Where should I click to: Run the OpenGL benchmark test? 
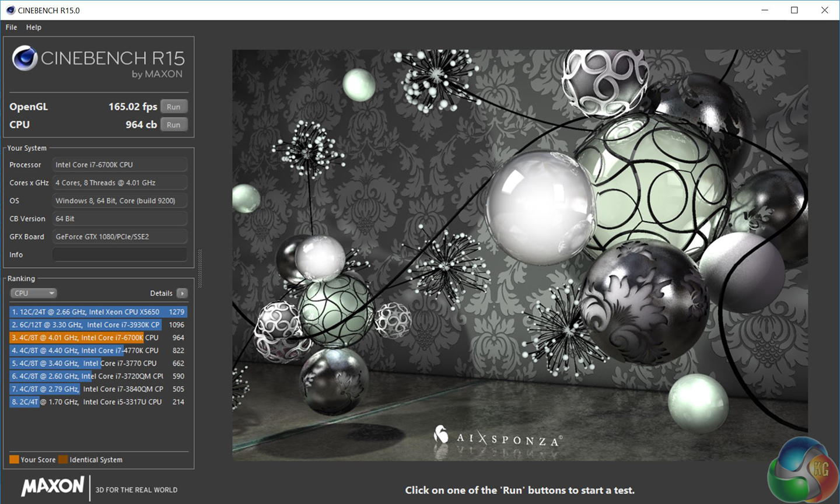(x=173, y=107)
